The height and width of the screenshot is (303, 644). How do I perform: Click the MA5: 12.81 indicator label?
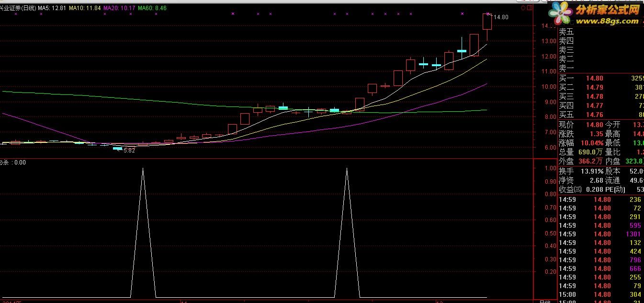[x=52, y=8]
